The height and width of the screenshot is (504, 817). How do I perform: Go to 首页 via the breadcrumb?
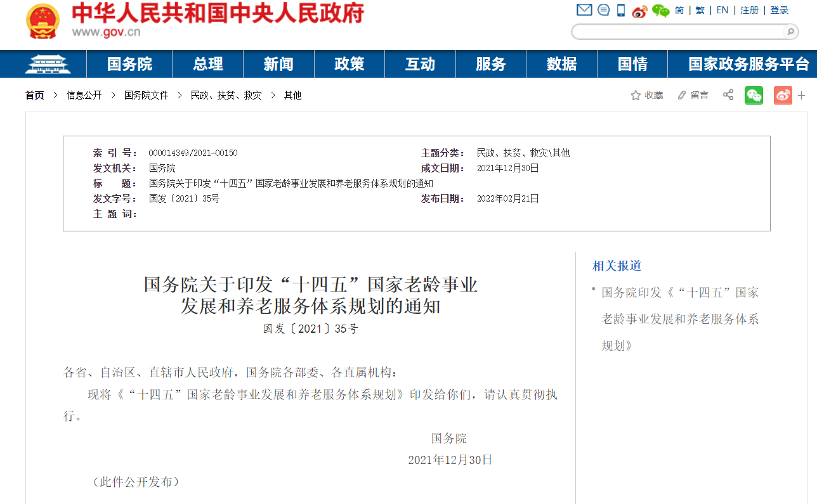click(x=33, y=95)
